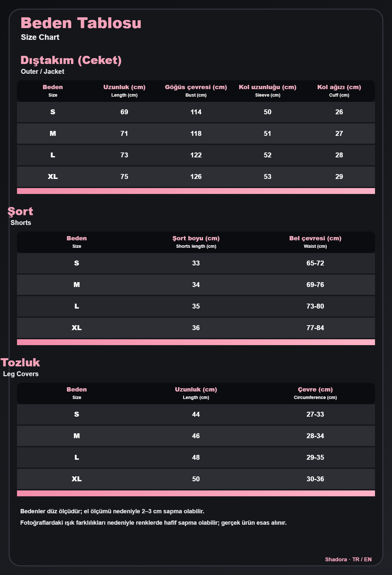This screenshot has width=392, height=575.
Task: Click the Şort boyu (cm) column header
Action: [x=196, y=238]
